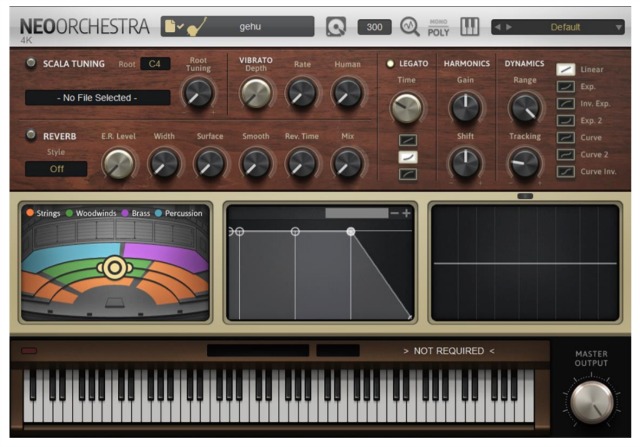Click the NOT REQUIRED label
Screen dimensions: 640x447
pyautogui.click(x=449, y=351)
